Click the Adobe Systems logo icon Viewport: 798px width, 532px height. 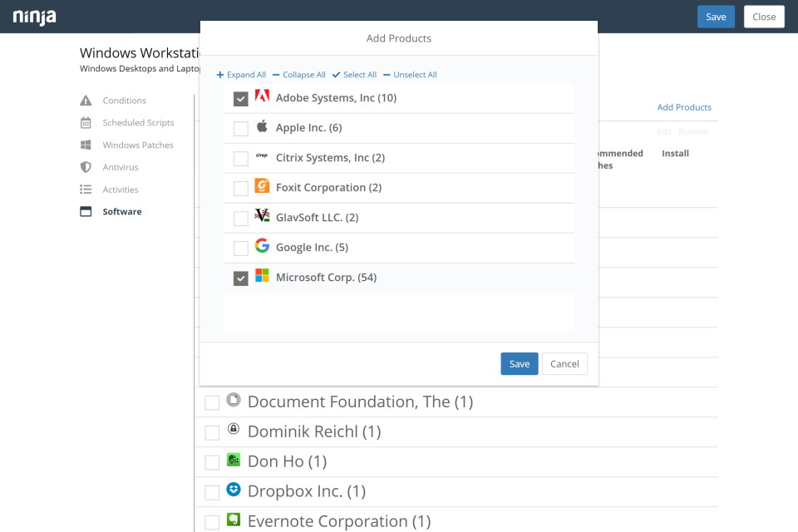tap(262, 96)
